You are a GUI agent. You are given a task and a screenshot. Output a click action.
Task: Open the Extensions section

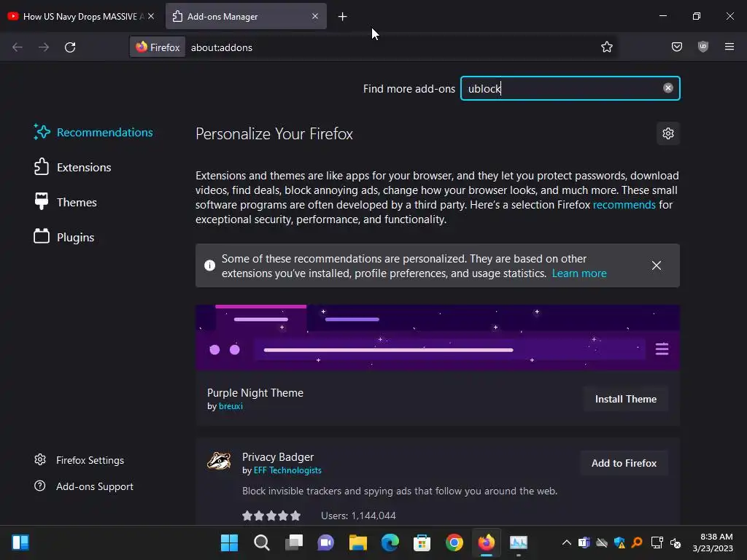tap(72, 167)
